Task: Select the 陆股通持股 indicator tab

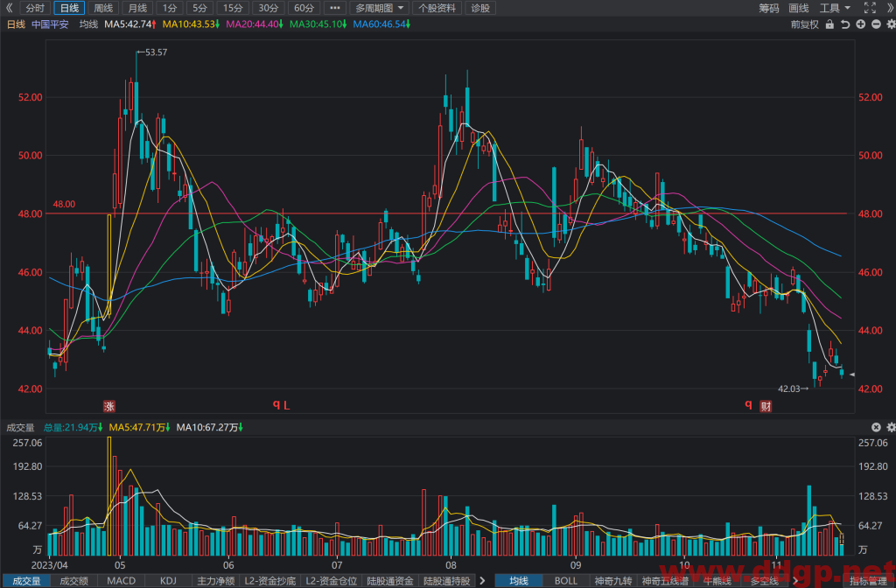Action: click(447, 581)
